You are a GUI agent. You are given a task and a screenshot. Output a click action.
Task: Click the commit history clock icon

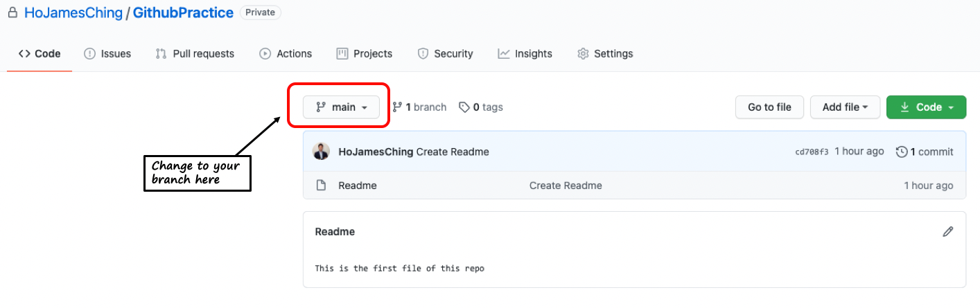[x=902, y=152]
